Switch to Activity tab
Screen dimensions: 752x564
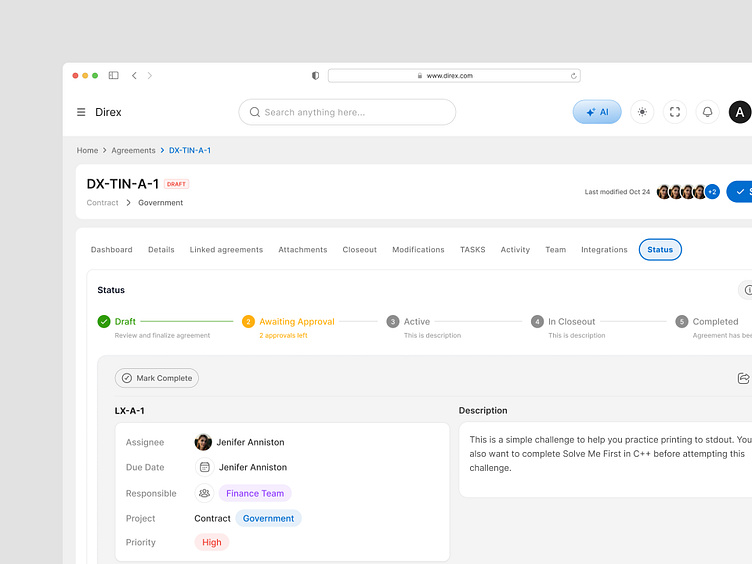(515, 250)
